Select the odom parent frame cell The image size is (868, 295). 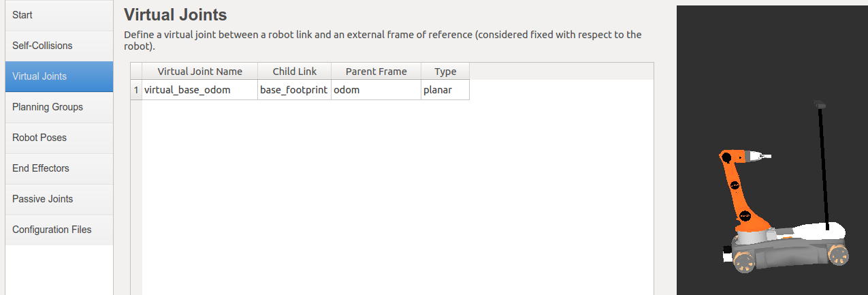[376, 90]
